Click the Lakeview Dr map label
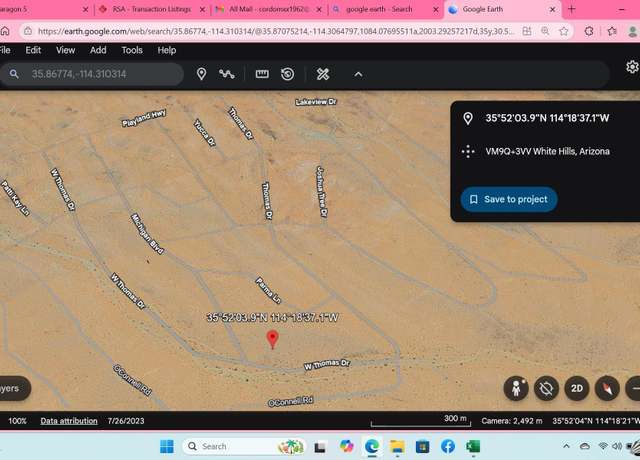Screen dimensions: 640x460 pos(316,102)
